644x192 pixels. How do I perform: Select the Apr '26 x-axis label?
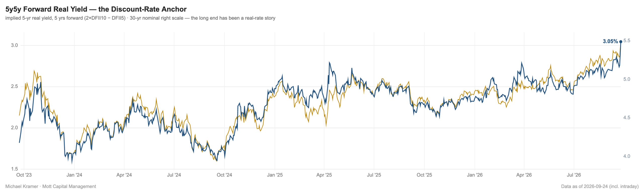pos(524,175)
